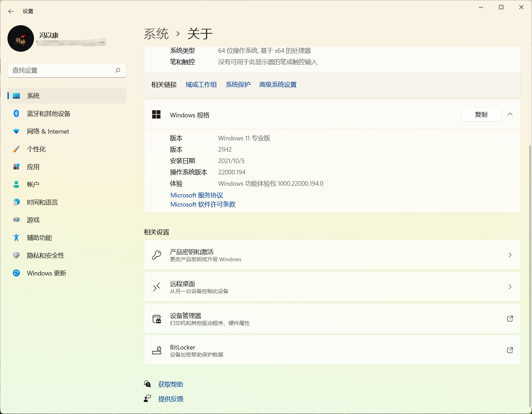Open Microsoft 服务协议 link
This screenshot has width=532, height=414.
click(197, 195)
